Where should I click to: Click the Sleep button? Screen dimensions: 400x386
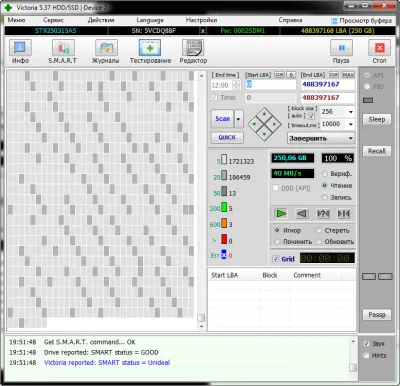tap(377, 119)
